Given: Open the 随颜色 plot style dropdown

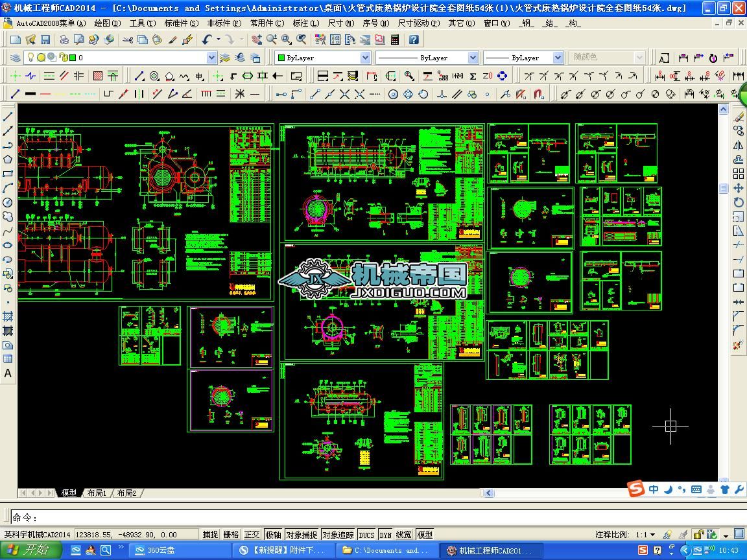Looking at the screenshot, I should pos(639,58).
